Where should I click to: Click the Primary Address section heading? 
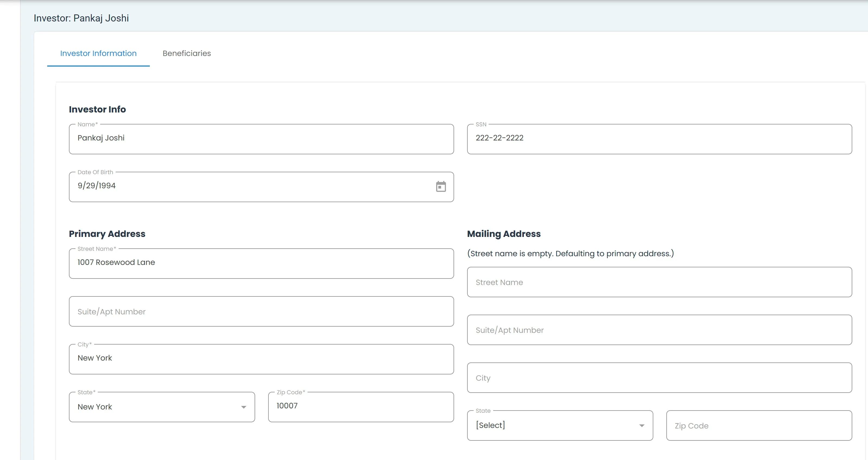(107, 234)
